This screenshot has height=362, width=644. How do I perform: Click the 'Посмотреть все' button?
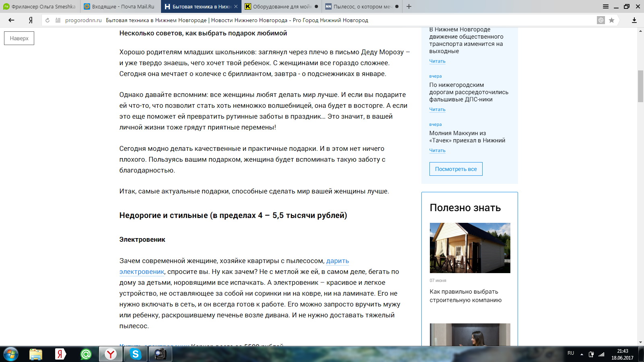tap(456, 169)
